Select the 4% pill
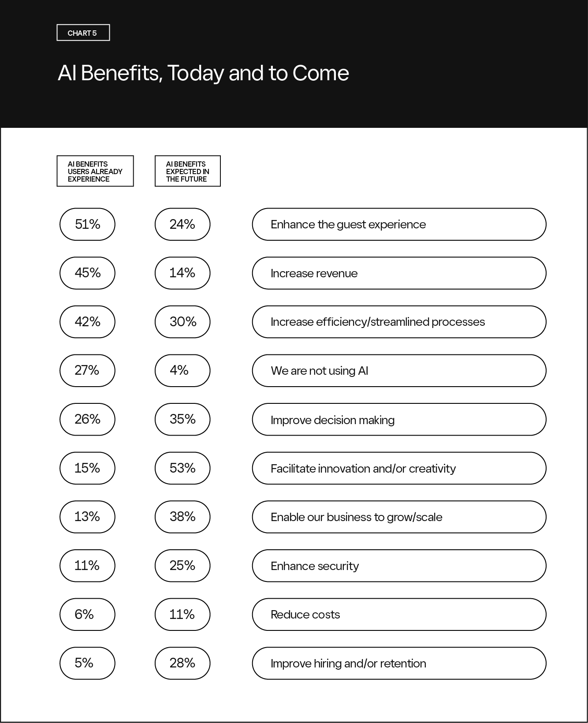Screen dimensions: 588x723 182,371
